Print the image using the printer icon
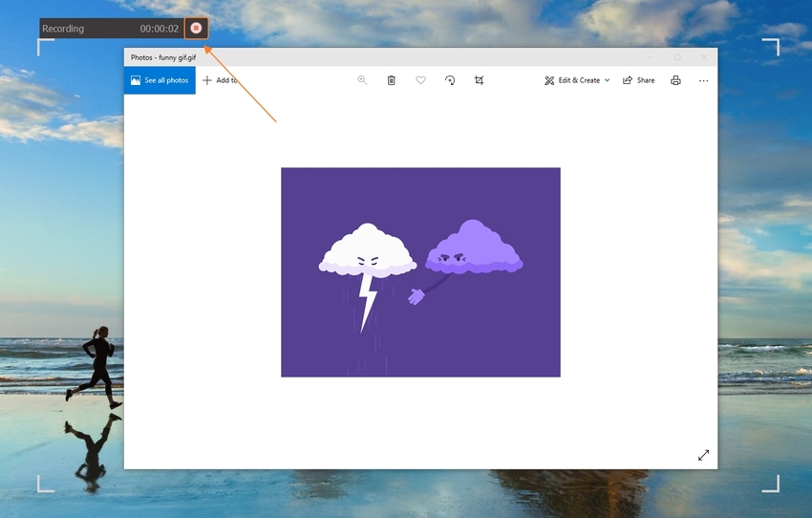This screenshot has width=812, height=518. [675, 80]
